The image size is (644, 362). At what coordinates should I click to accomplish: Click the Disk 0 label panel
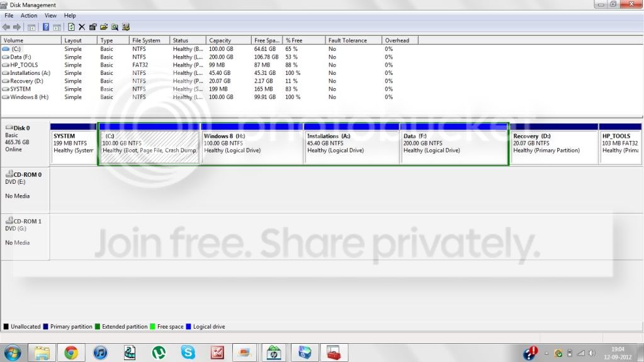[x=25, y=144]
